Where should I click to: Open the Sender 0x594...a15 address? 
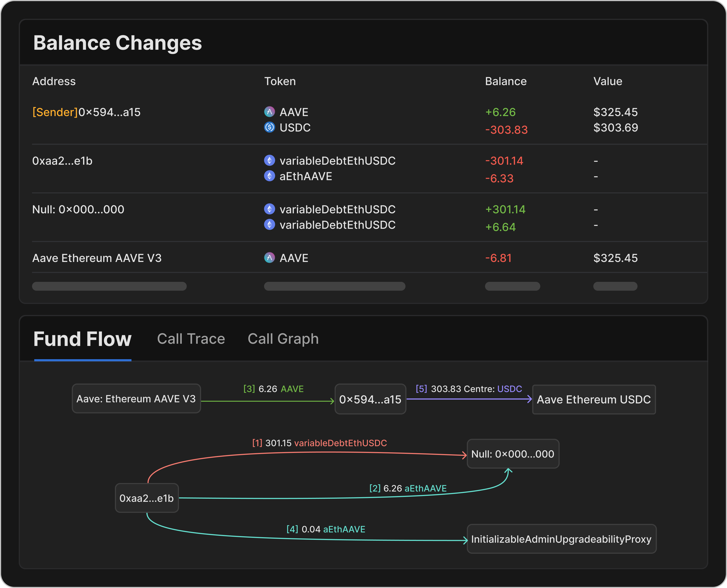pyautogui.click(x=86, y=112)
